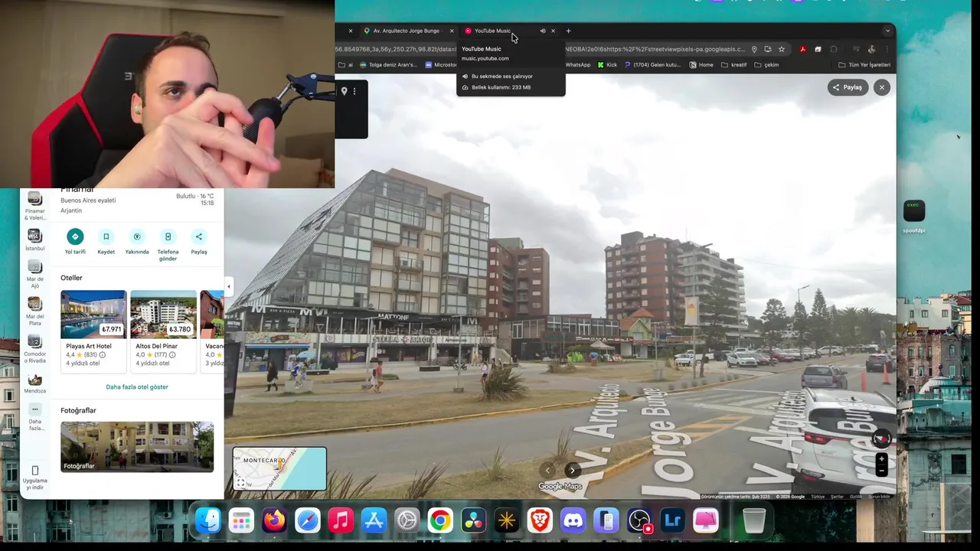The width and height of the screenshot is (980, 551).
Task: Open Mendoza recent item in sidebar
Action: (35, 383)
